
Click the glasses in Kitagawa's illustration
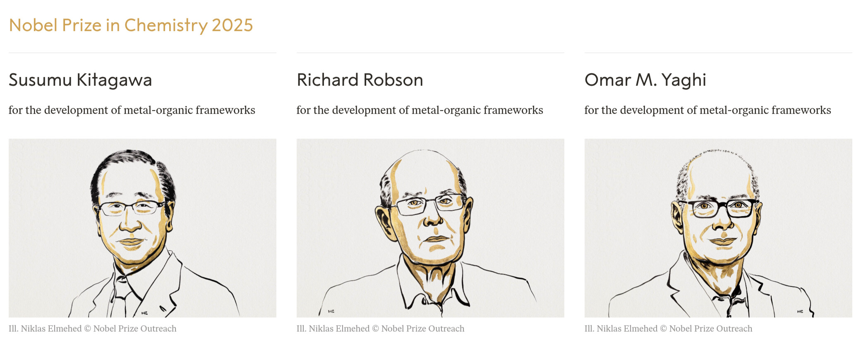pos(132,207)
